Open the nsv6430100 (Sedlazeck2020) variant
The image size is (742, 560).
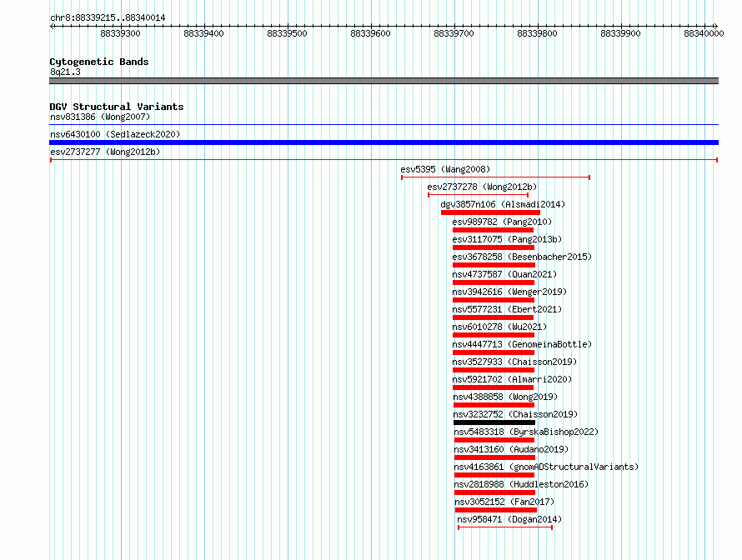click(x=115, y=134)
